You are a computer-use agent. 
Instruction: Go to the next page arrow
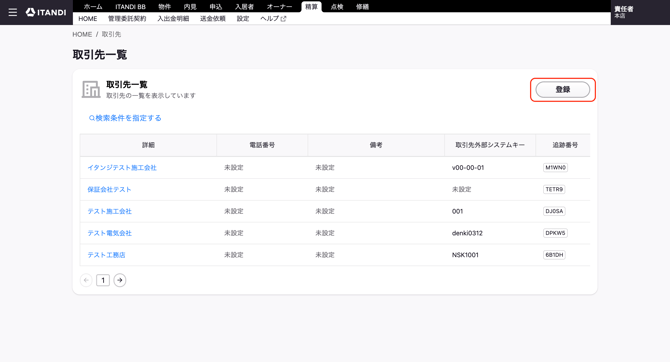click(120, 280)
